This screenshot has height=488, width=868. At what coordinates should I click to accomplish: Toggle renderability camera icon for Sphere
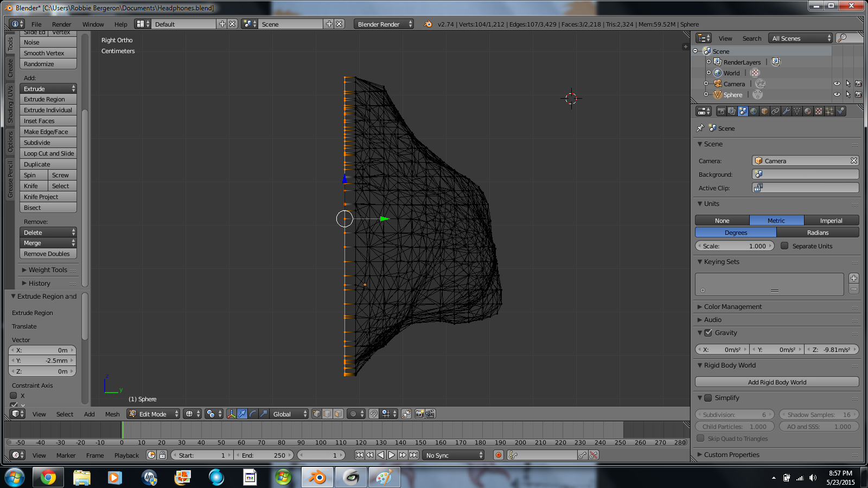point(858,94)
